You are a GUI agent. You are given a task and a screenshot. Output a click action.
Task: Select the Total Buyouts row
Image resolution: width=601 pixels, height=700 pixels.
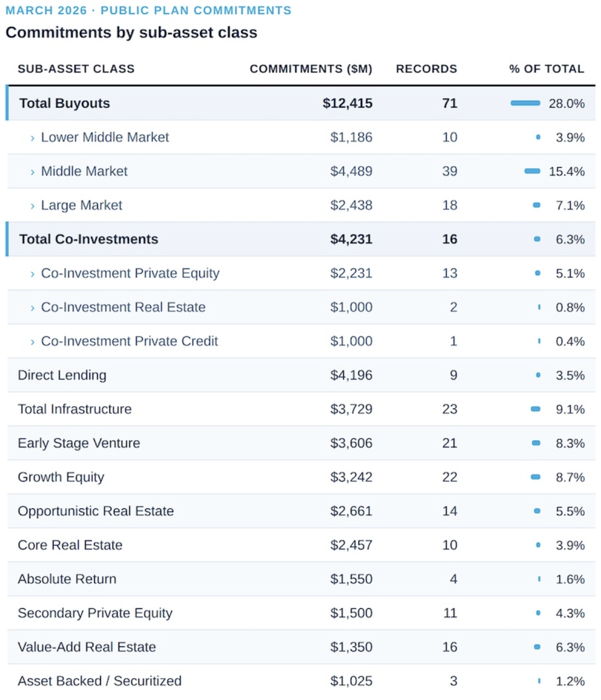(65, 103)
